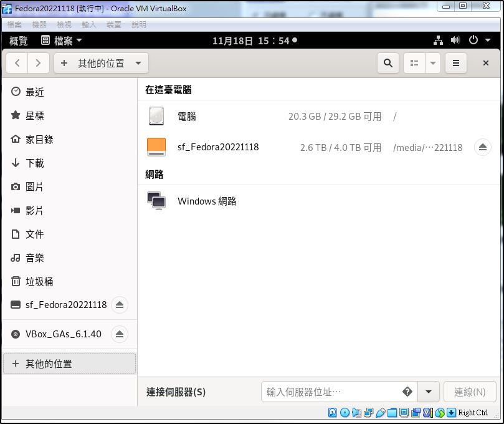
Task: Open Downloads (下載) in sidebar
Action: click(x=69, y=163)
